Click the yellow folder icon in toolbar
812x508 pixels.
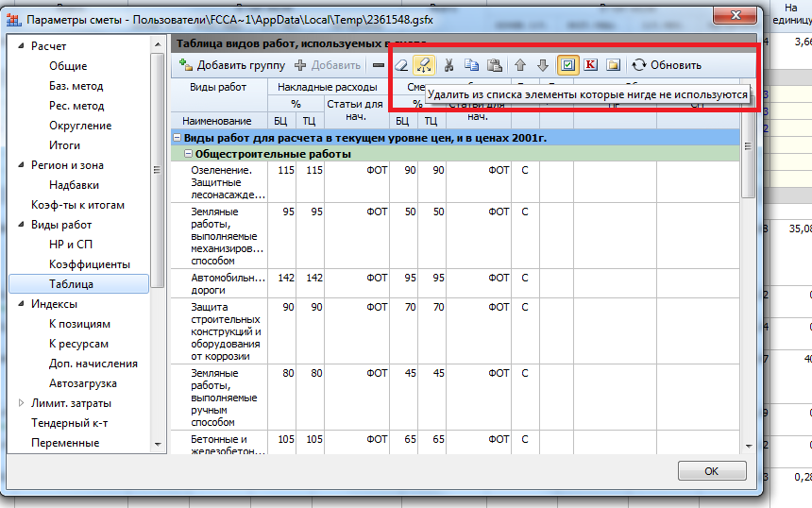(613, 65)
